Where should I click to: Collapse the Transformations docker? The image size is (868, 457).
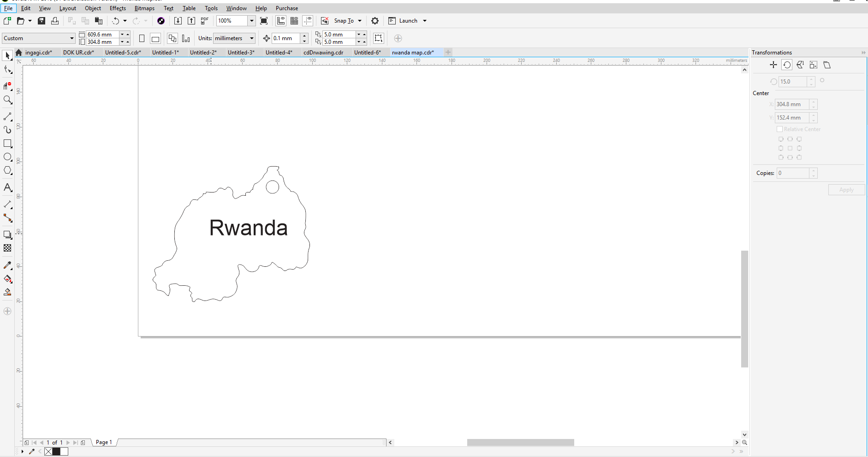click(863, 53)
